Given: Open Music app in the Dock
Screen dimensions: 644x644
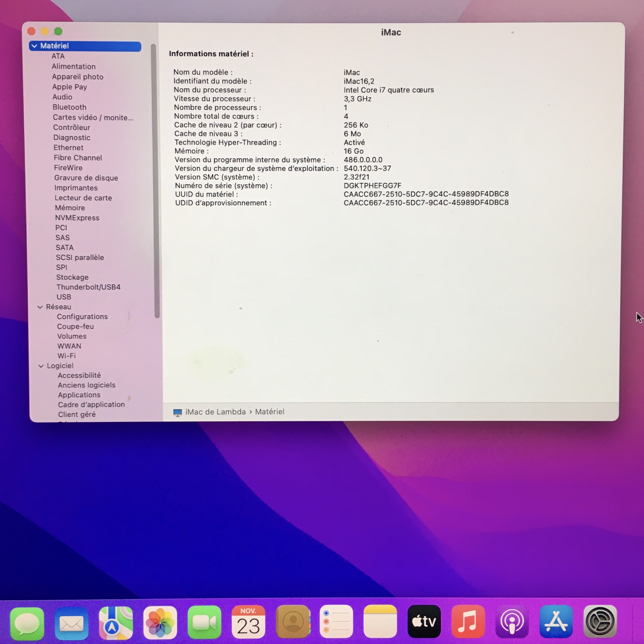Looking at the screenshot, I should pyautogui.click(x=468, y=621).
